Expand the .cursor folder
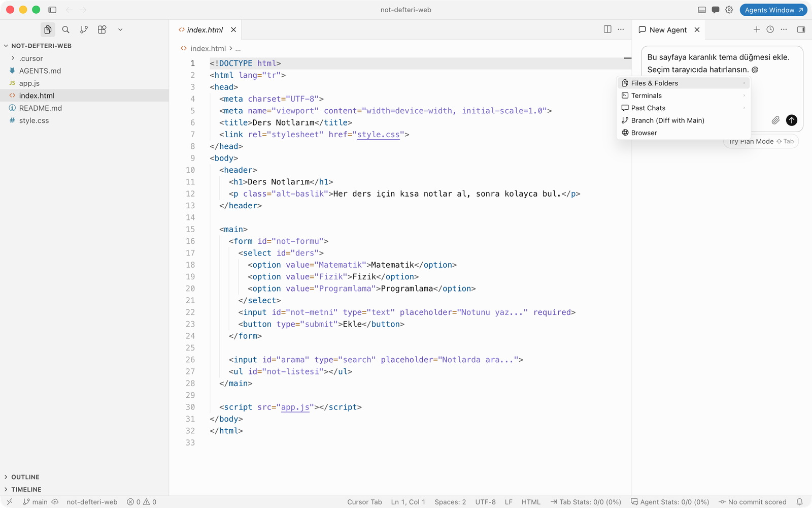The image size is (812, 508). (84, 58)
